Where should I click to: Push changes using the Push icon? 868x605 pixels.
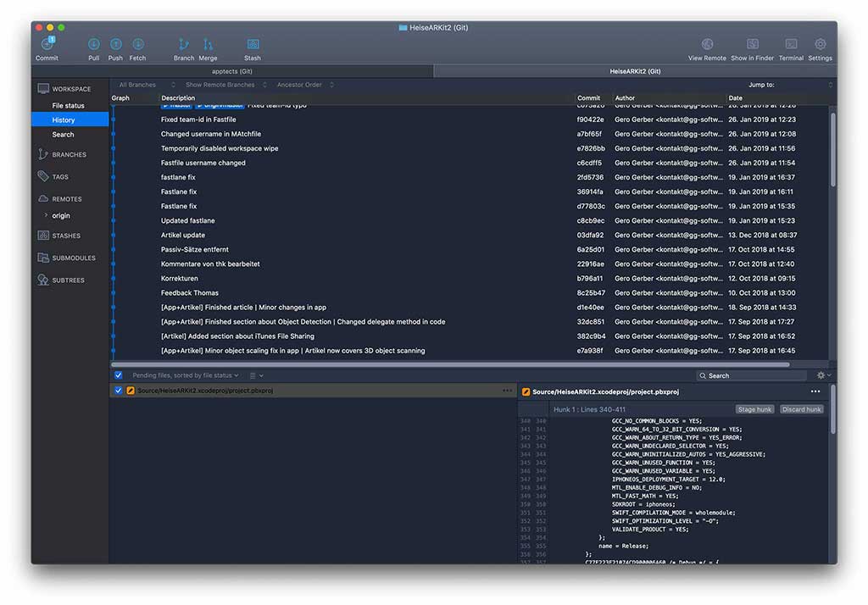(115, 45)
